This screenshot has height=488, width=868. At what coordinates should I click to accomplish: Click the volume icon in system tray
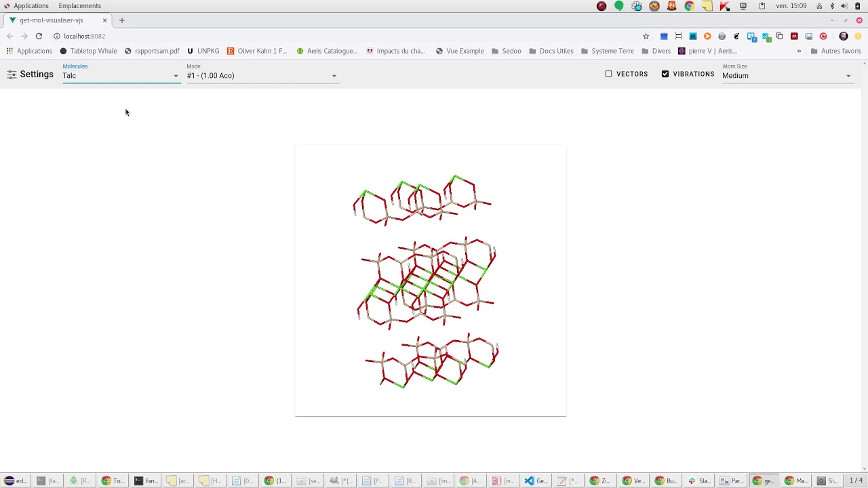coord(844,6)
